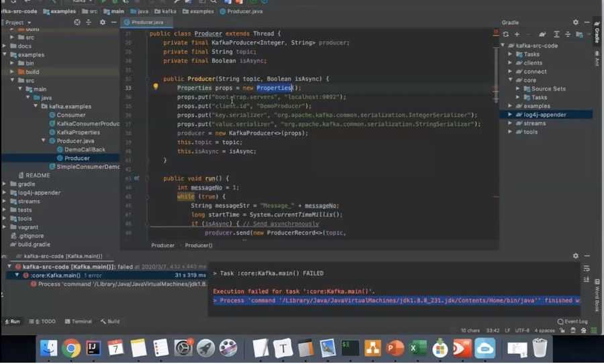Click examples in the navigation breadcrumb
604x364 pixels.
tap(59, 11)
